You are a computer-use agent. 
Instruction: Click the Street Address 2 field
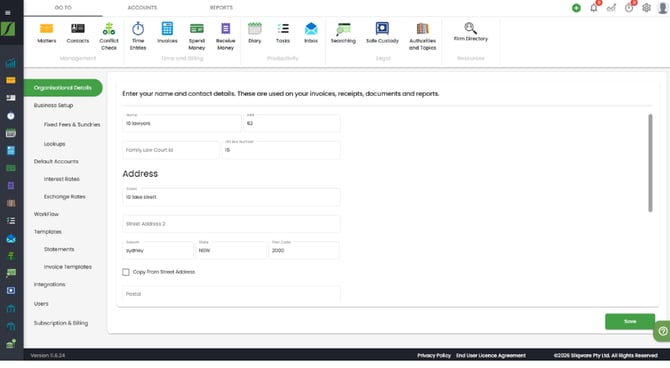[x=231, y=224]
